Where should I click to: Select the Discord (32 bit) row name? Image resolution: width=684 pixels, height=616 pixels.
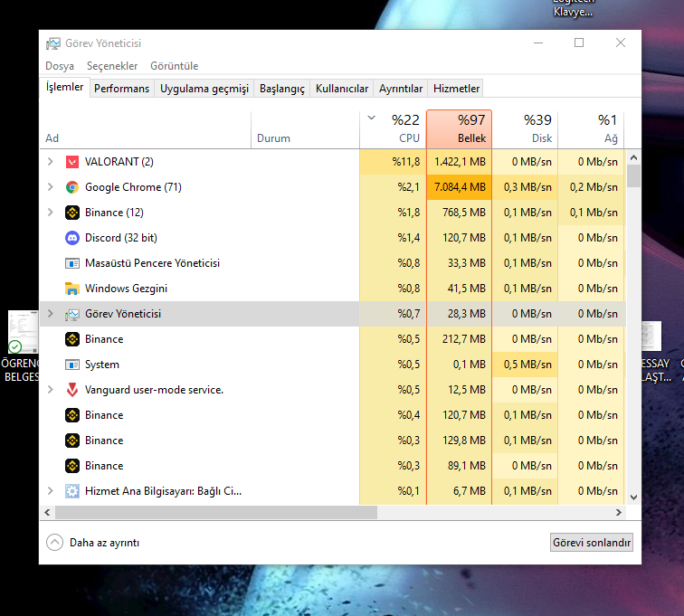click(121, 238)
